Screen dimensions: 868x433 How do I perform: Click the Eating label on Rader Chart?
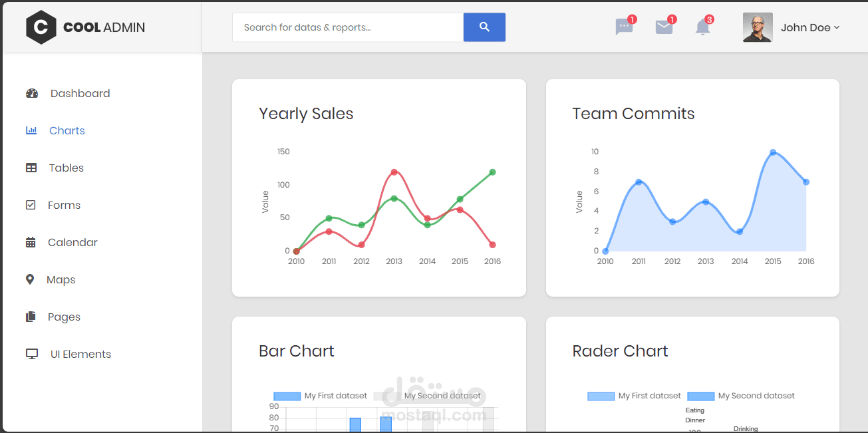695,410
